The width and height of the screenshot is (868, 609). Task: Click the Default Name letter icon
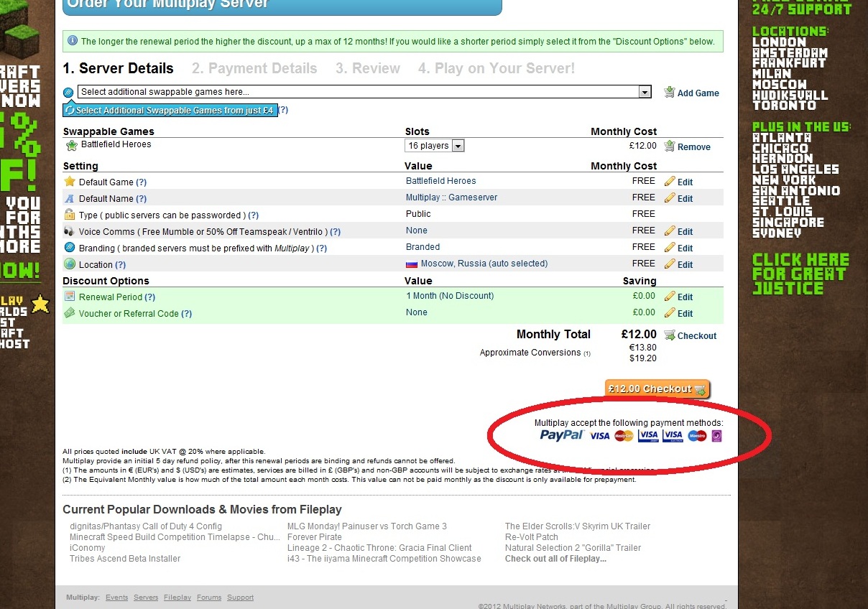coord(70,198)
